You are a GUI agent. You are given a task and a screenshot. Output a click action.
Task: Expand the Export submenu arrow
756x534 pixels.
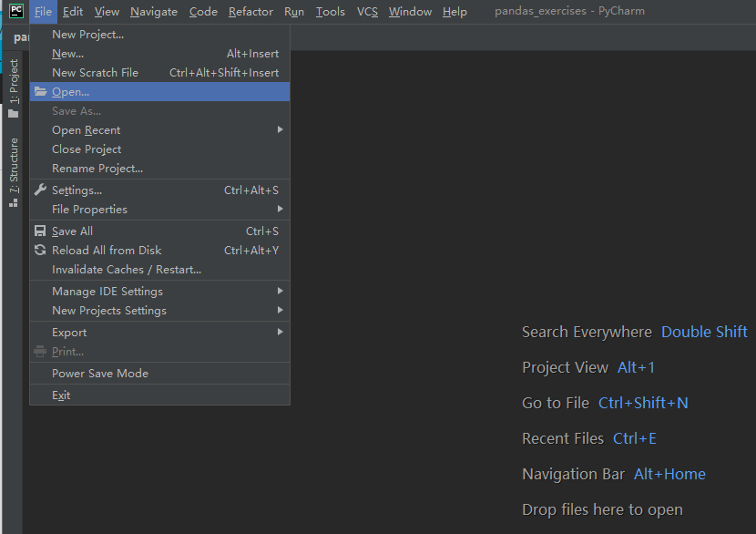click(281, 332)
